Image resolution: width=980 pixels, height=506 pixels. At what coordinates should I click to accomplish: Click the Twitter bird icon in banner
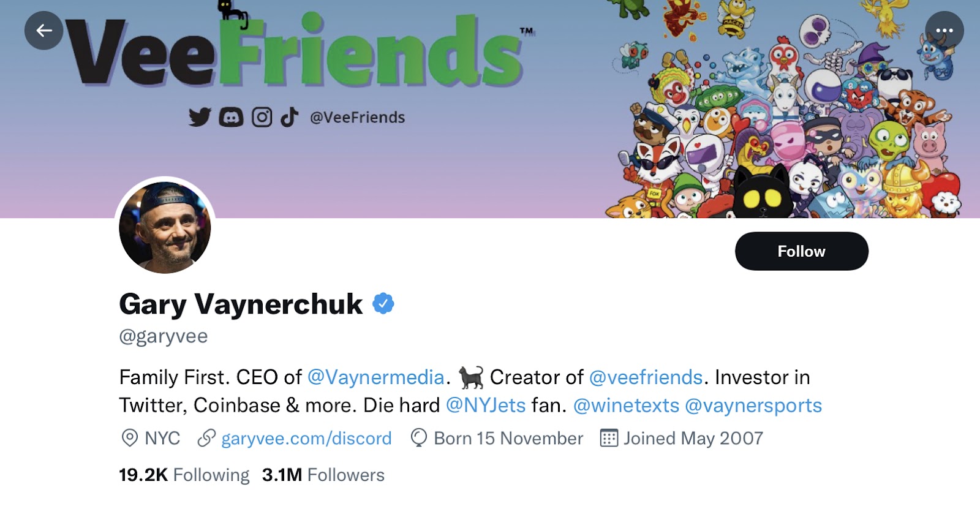[200, 117]
